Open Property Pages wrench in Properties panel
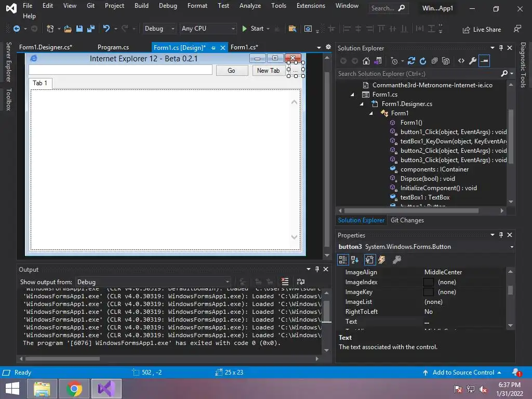532x399 pixels. pyautogui.click(x=396, y=260)
